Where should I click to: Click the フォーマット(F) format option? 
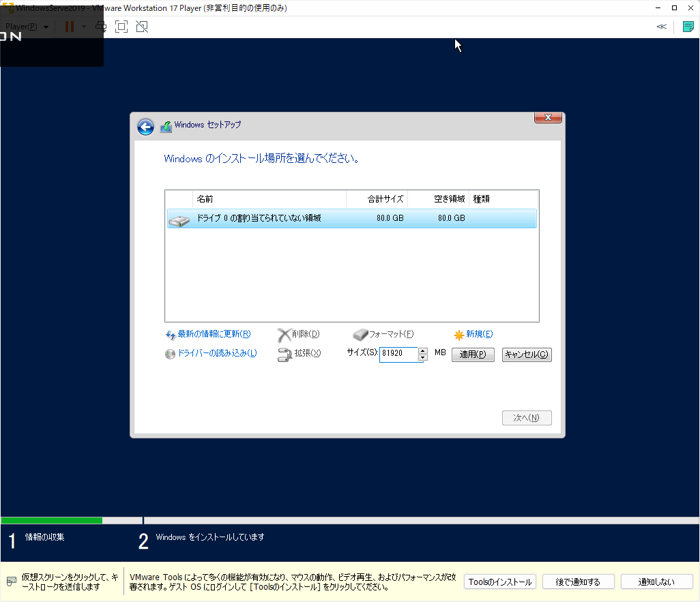point(391,334)
